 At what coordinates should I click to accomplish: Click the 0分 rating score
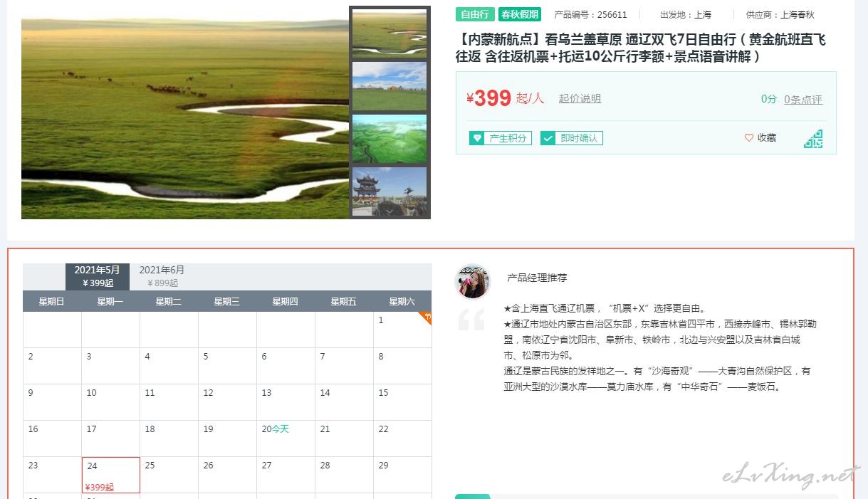pyautogui.click(x=769, y=99)
